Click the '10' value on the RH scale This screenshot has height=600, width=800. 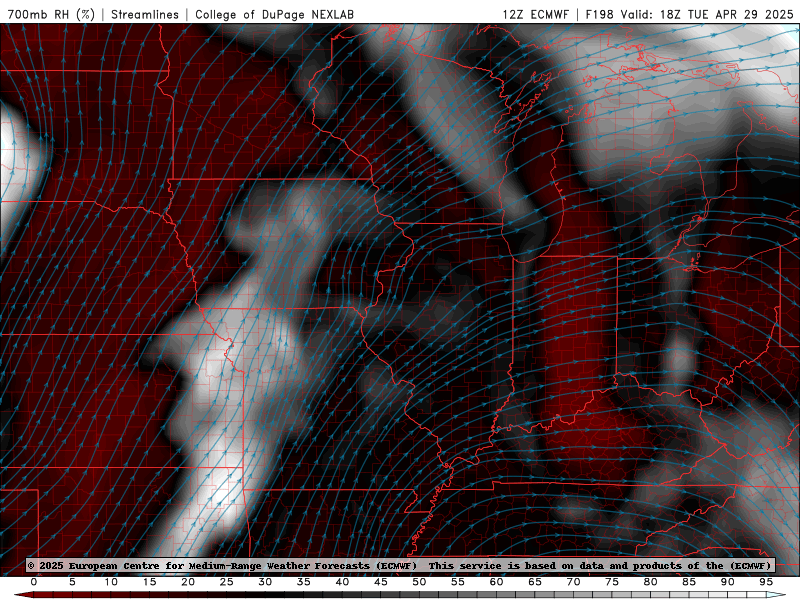(x=111, y=582)
